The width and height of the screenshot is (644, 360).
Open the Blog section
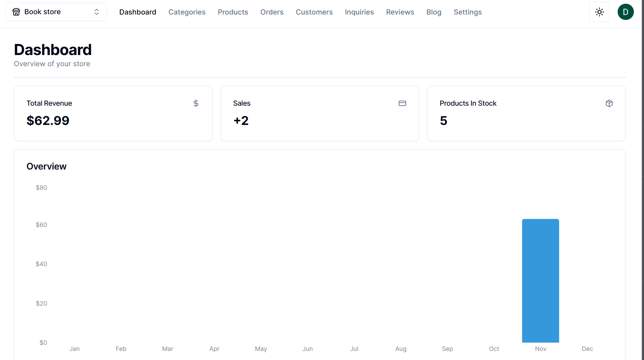point(434,12)
